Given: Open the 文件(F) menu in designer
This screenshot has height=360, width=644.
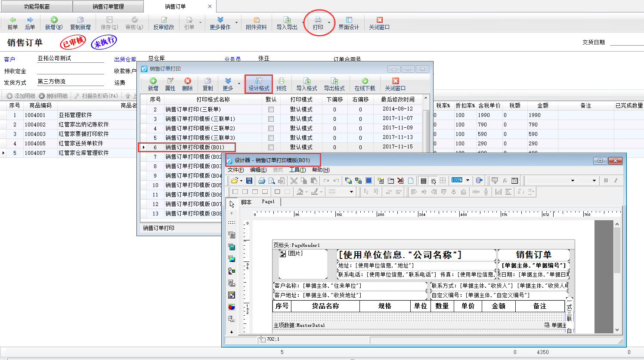Looking at the screenshot, I should (x=235, y=170).
